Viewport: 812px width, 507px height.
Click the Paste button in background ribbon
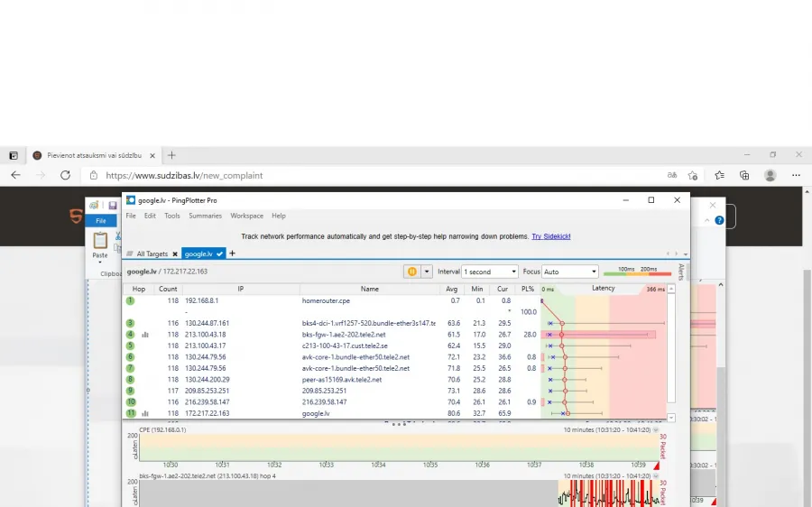pos(100,245)
